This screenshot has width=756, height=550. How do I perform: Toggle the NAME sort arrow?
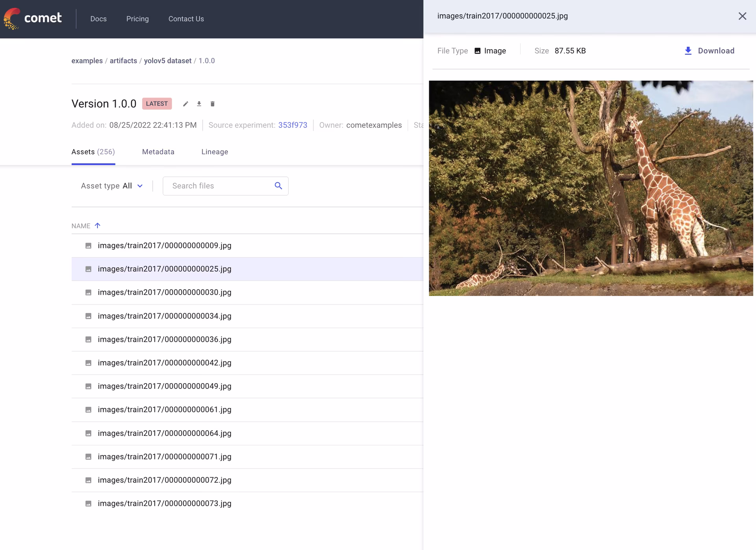coord(98,225)
